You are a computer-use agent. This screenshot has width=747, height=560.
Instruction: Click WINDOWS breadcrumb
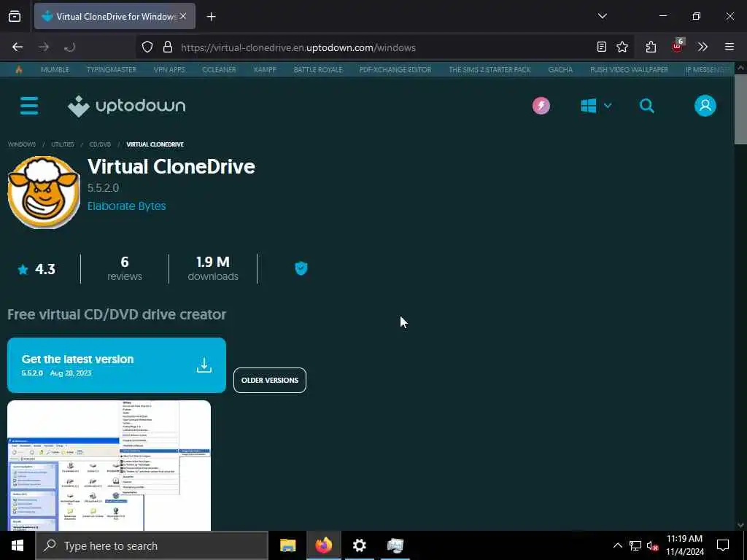[21, 144]
